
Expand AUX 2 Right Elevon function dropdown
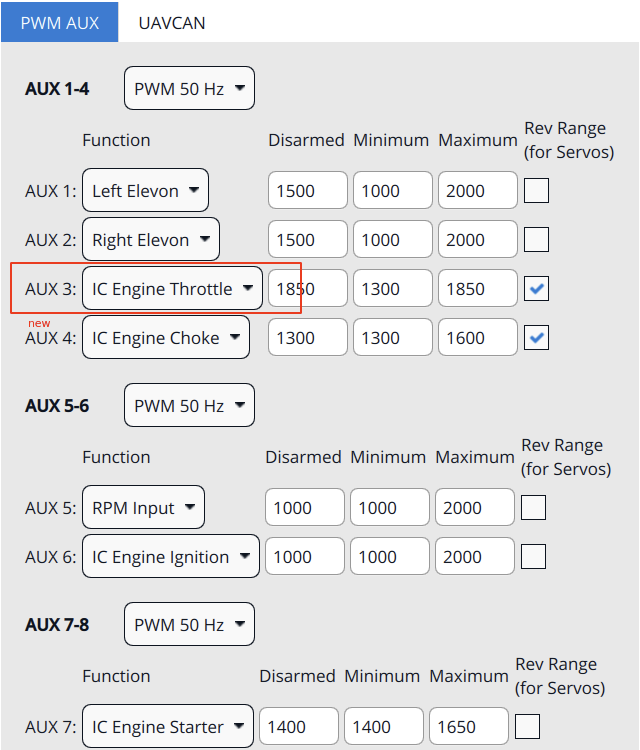click(150, 240)
